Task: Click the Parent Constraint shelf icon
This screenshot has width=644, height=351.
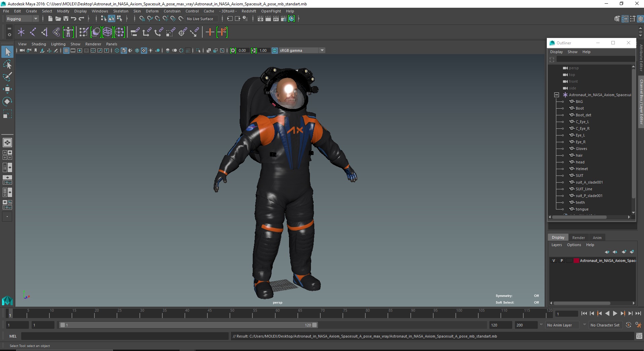Action: 135,32
